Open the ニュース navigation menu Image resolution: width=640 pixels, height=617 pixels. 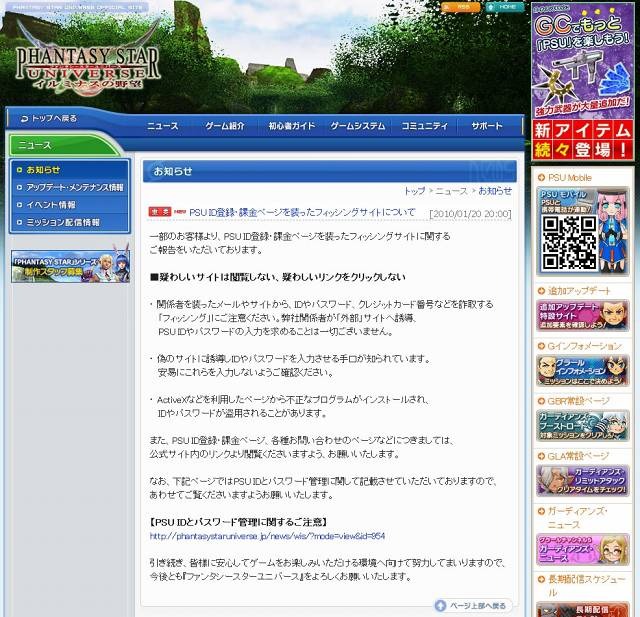point(163,126)
